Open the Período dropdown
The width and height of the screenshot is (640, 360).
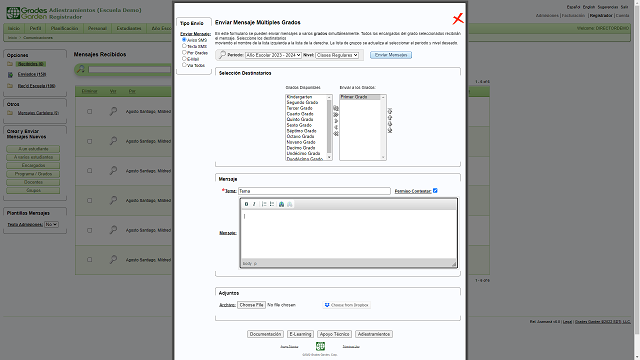pos(273,55)
